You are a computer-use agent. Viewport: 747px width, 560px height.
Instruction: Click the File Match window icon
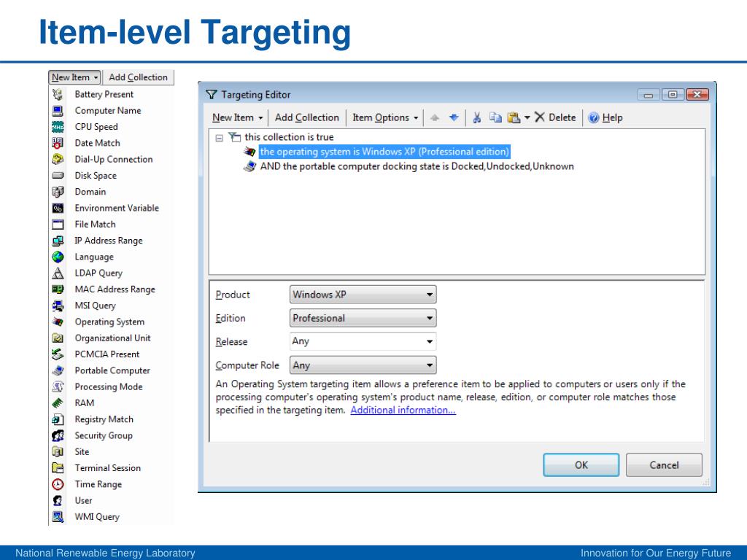58,225
